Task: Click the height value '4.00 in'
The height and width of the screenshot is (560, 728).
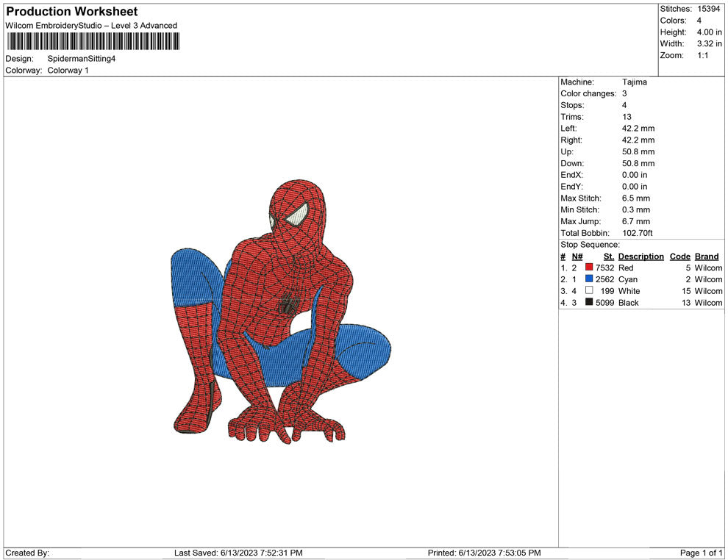Action: (x=710, y=32)
